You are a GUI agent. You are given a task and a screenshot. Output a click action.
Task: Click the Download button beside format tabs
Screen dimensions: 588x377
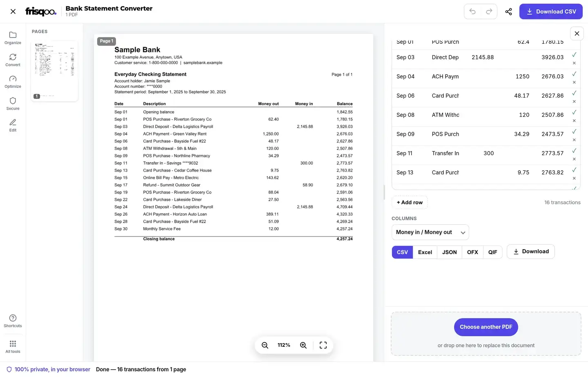530,252
